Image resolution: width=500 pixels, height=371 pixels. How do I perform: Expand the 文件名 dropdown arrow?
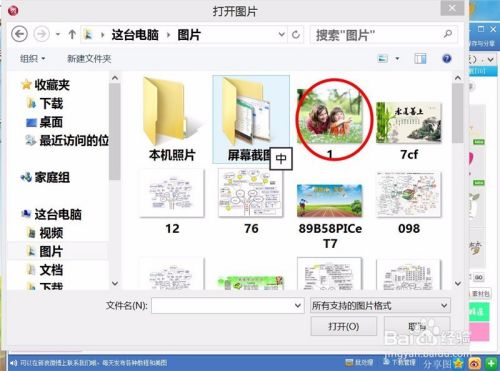pyautogui.click(x=298, y=305)
